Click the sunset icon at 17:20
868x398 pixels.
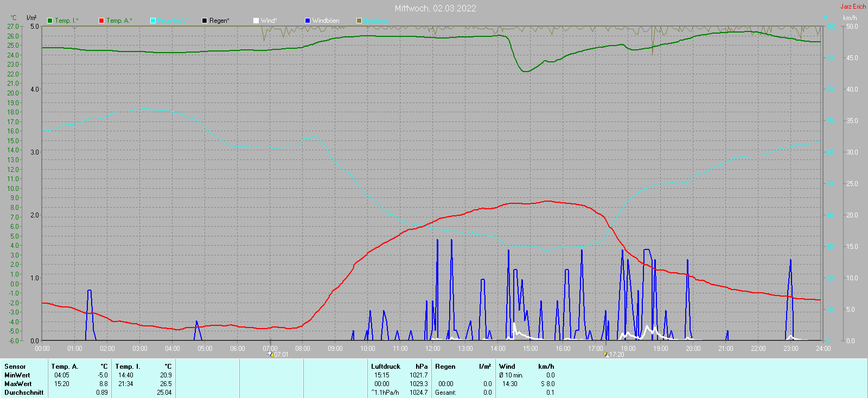tap(606, 354)
